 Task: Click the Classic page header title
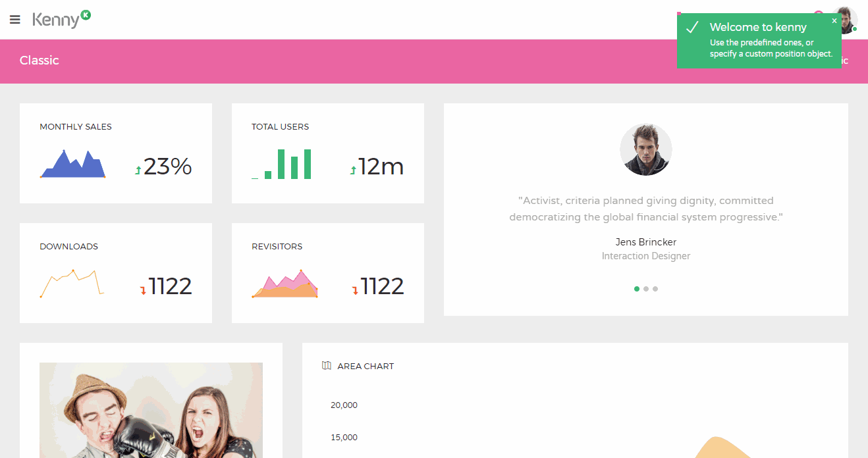click(x=39, y=60)
